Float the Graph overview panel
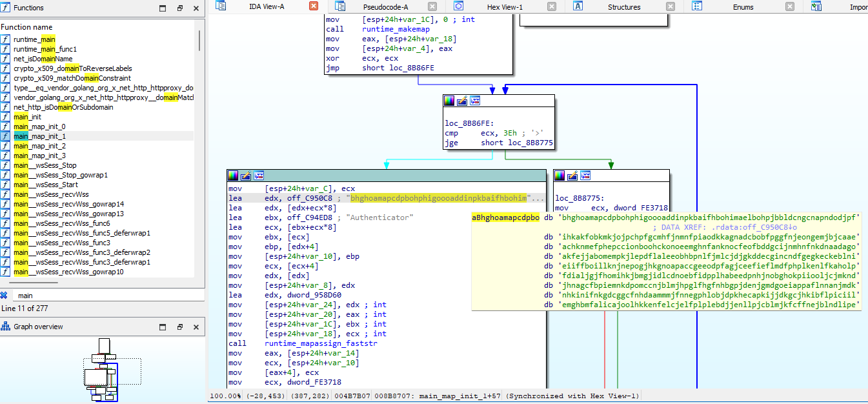 (x=180, y=327)
